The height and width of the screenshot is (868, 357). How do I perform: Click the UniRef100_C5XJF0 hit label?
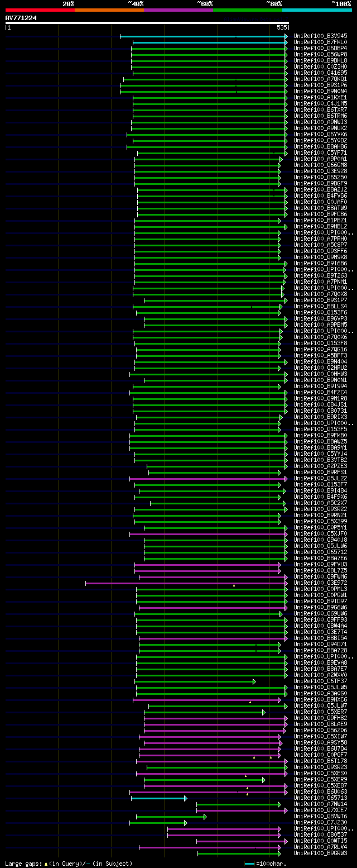click(320, 533)
